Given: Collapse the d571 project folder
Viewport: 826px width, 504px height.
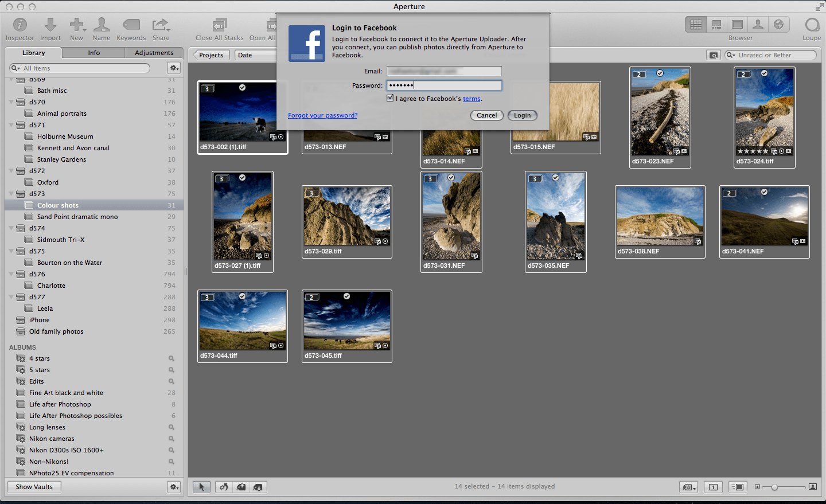Looking at the screenshot, I should (11, 125).
